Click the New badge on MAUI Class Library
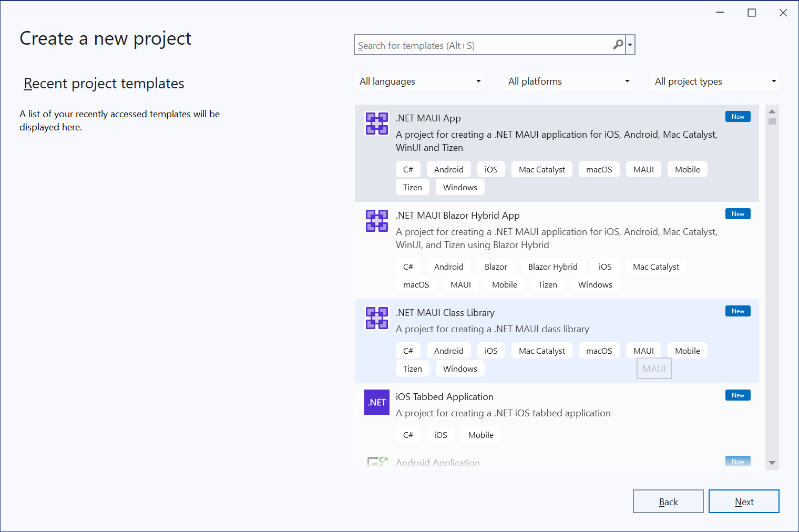Screen dimensions: 799x532 pyautogui.click(x=738, y=311)
